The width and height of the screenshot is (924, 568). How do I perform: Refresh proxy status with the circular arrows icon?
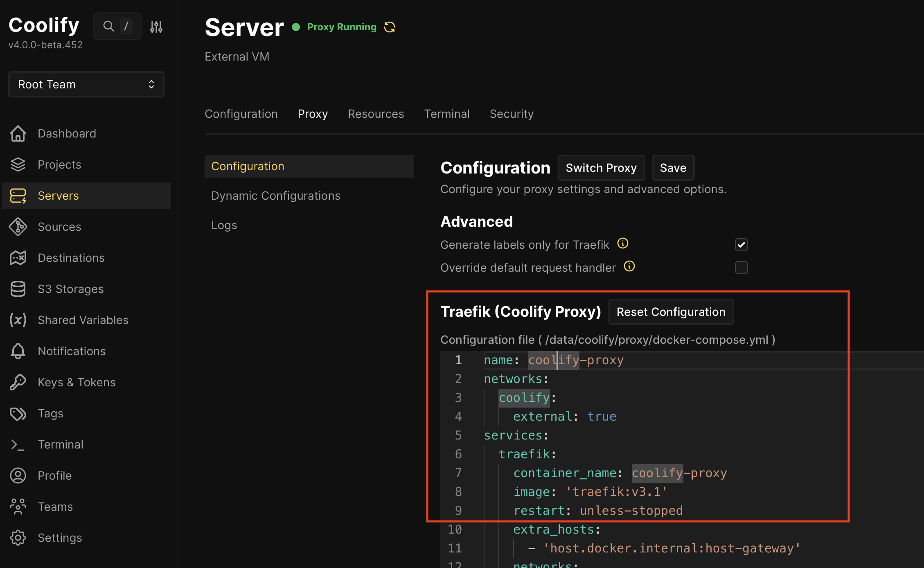pos(389,27)
